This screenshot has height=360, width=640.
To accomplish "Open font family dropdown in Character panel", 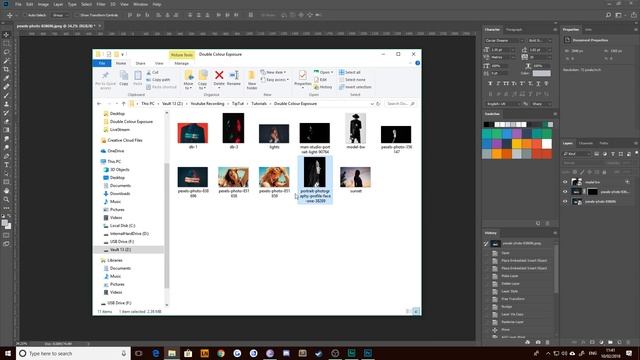I will click(504, 40).
